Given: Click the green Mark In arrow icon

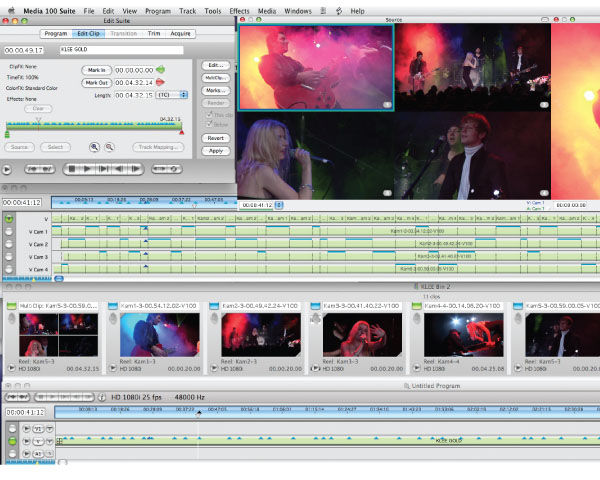Looking at the screenshot, I should tap(161, 70).
